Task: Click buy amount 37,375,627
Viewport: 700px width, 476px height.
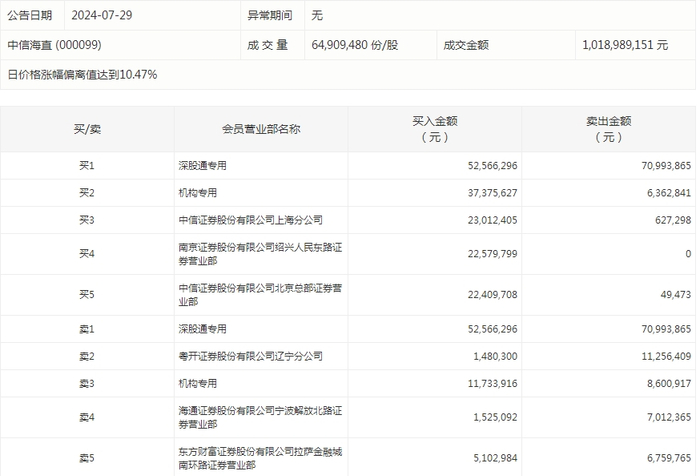Action: tap(492, 193)
